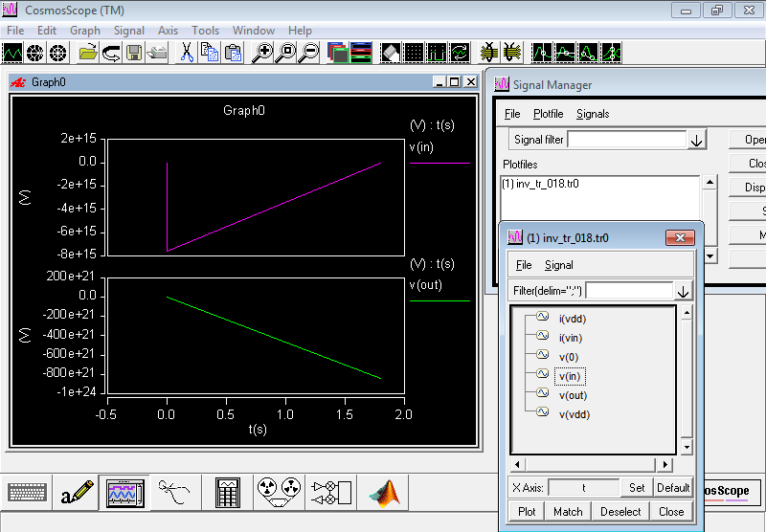Click the Deselect button
The image size is (766, 532).
point(620,512)
